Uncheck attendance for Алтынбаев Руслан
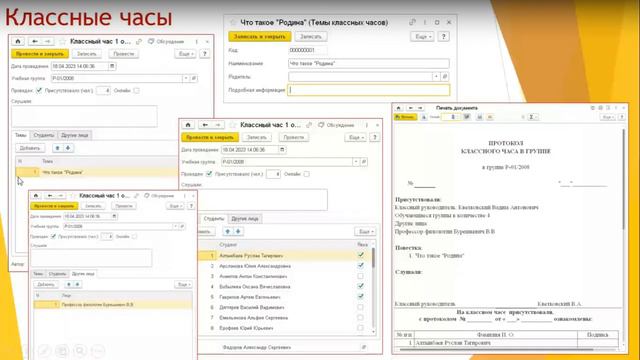Screen dimensions: 640x360 pos(360,255)
